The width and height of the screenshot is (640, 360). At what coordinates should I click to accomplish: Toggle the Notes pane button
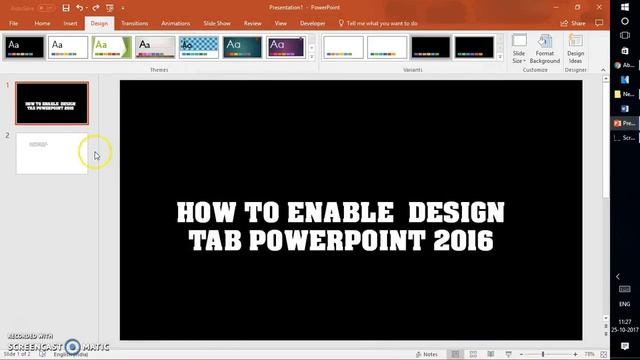(x=427, y=354)
